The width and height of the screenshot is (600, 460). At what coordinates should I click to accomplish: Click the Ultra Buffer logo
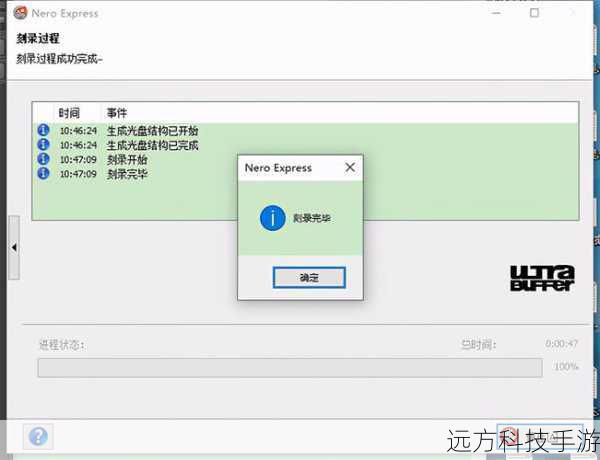coord(542,278)
